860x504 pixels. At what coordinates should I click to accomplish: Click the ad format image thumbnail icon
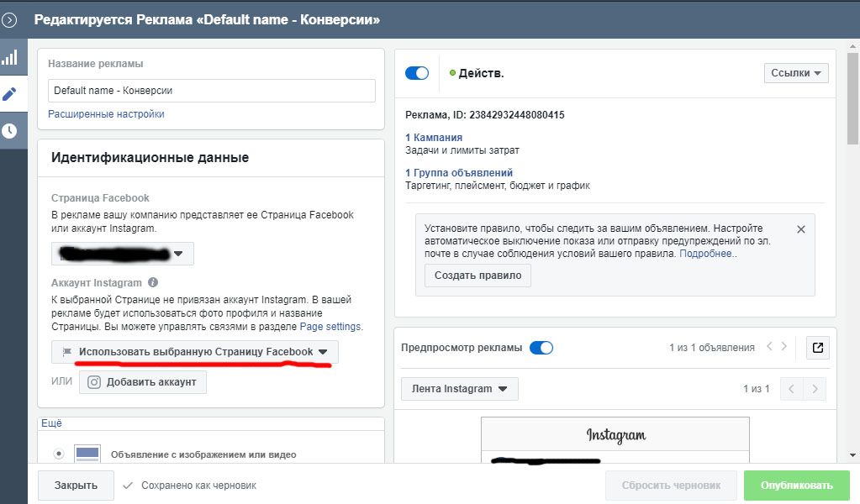coord(87,454)
